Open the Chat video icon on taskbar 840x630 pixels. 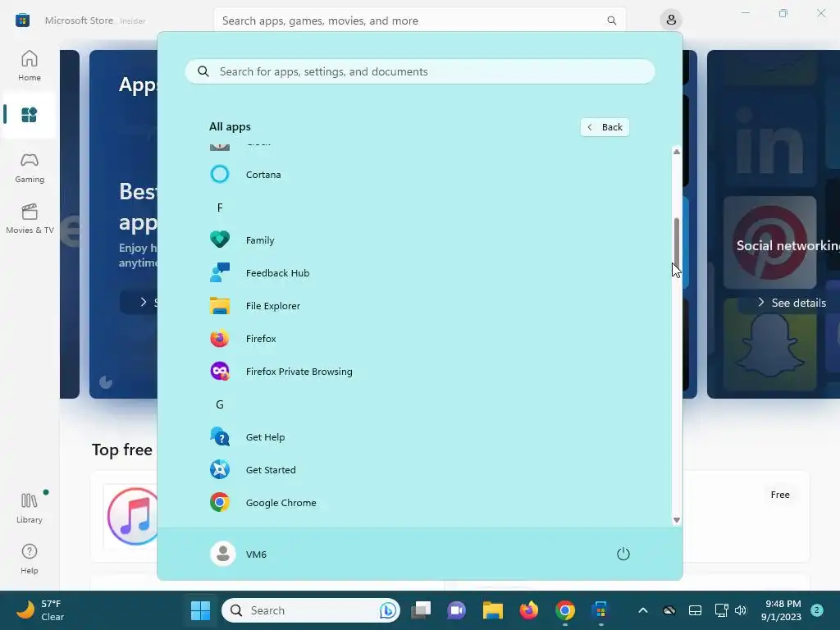tap(456, 610)
